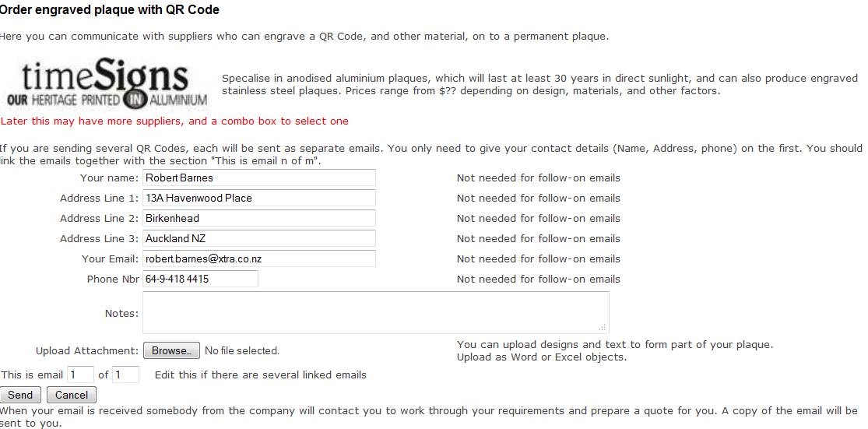The image size is (868, 429).
Task: Click the timeSigns logo image
Action: pyautogui.click(x=107, y=82)
